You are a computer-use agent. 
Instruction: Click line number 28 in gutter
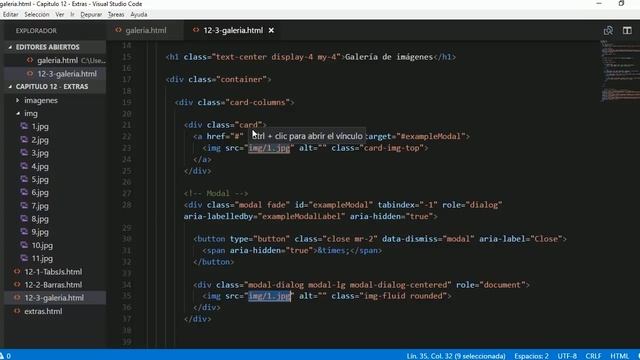(x=127, y=205)
